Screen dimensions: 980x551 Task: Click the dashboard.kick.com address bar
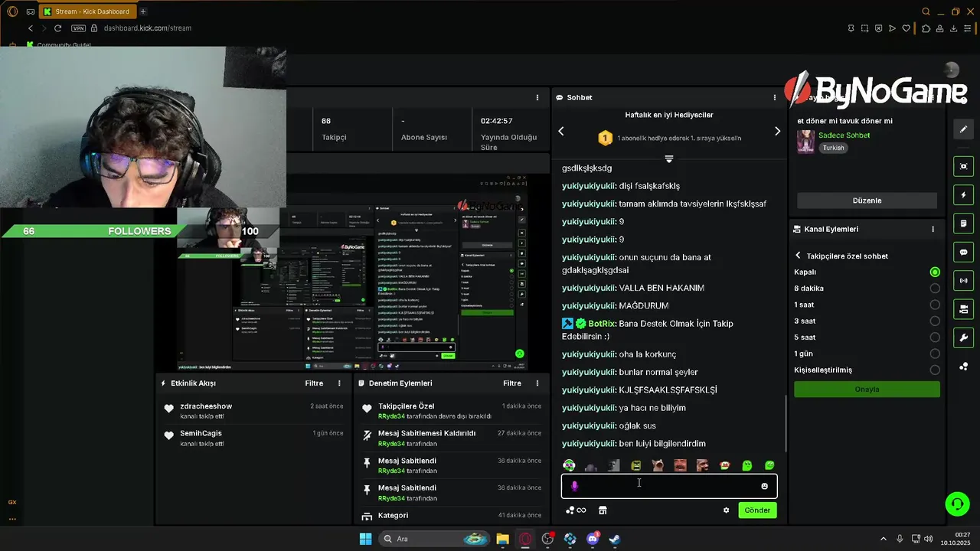click(x=147, y=28)
